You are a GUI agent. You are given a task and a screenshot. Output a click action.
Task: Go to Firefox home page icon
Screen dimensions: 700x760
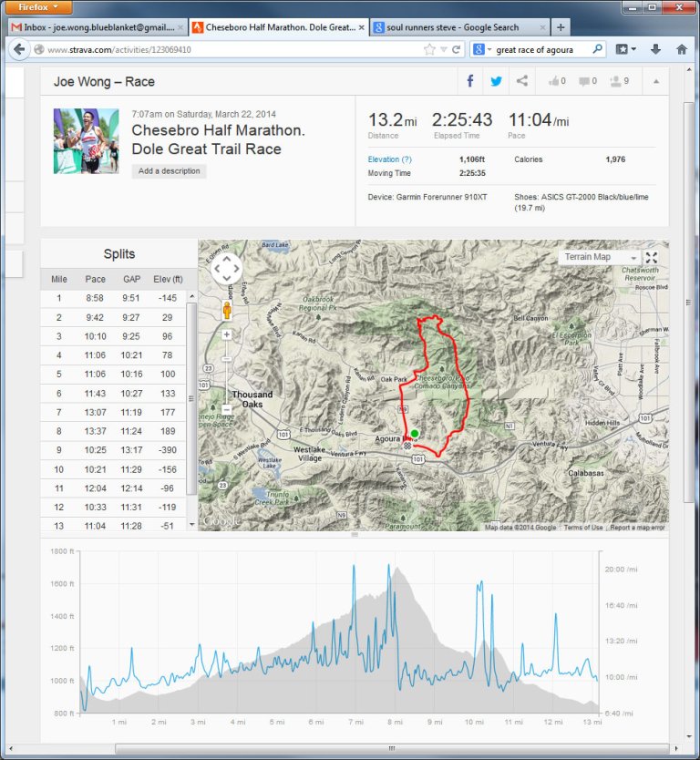coord(682,49)
